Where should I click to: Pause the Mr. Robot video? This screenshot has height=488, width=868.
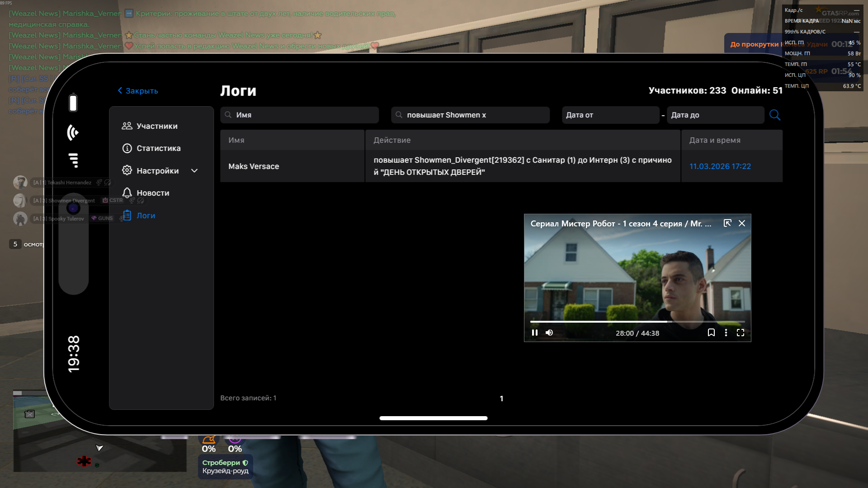535,333
